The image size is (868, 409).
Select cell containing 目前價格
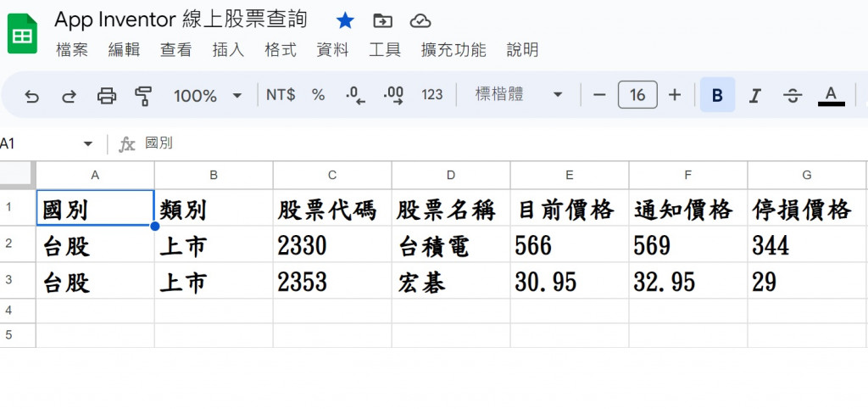click(570, 208)
